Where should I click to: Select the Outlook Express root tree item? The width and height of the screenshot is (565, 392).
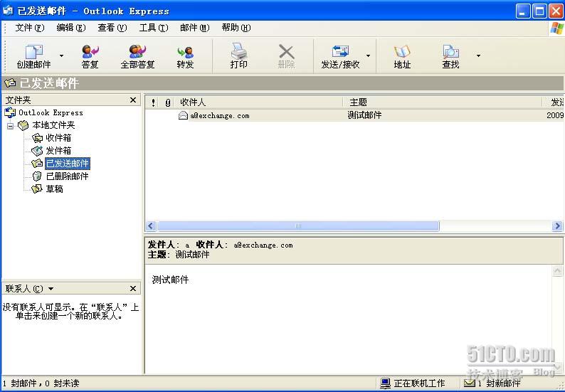click(51, 113)
